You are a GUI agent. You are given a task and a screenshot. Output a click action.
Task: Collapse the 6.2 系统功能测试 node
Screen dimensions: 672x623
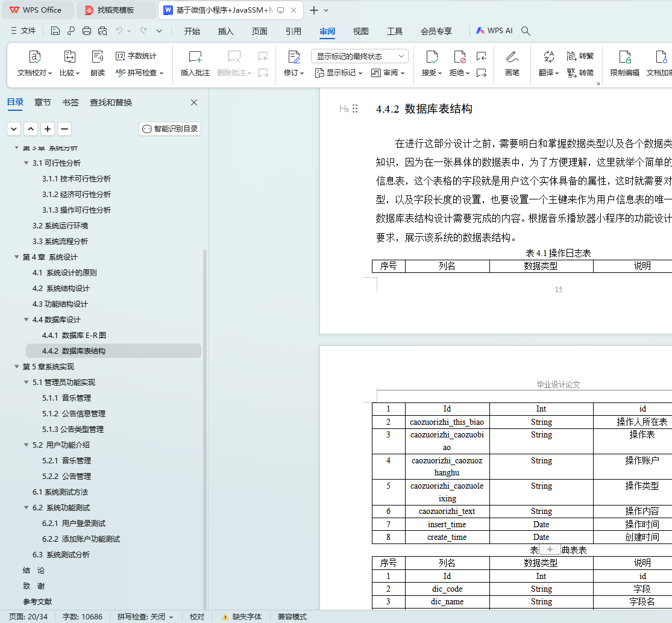pyautogui.click(x=26, y=507)
